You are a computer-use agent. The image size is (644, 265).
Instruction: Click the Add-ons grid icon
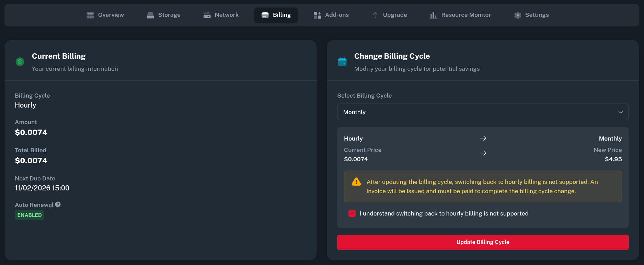(318, 15)
